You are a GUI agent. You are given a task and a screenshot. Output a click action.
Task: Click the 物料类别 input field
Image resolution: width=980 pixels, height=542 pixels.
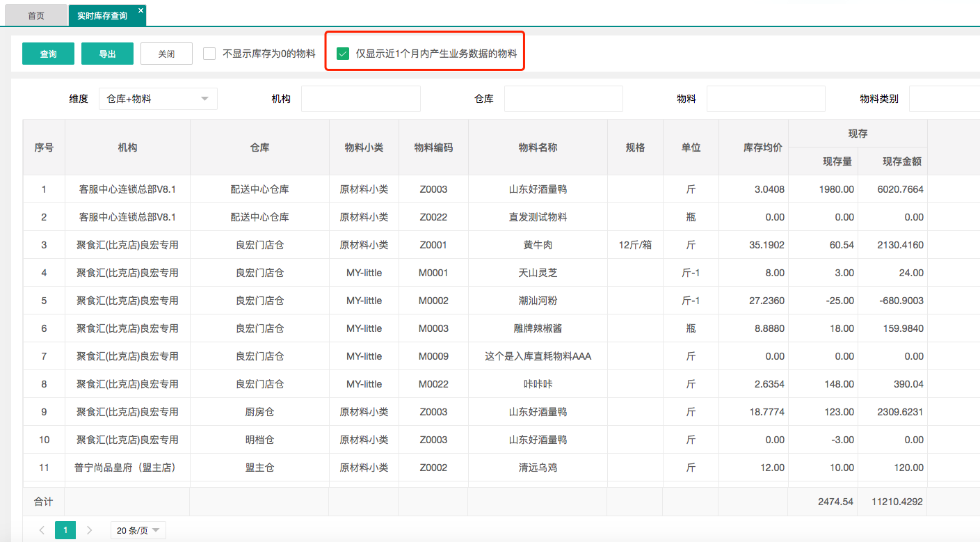click(x=944, y=99)
